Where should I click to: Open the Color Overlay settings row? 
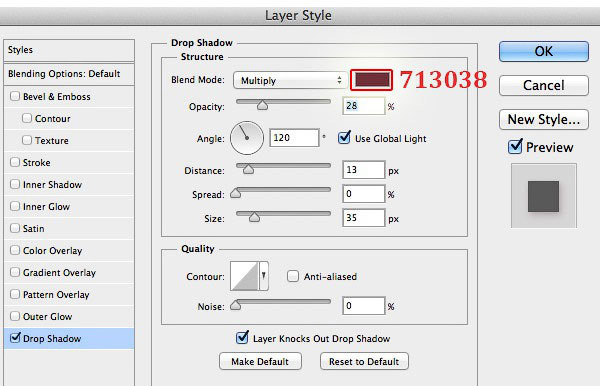(x=69, y=251)
